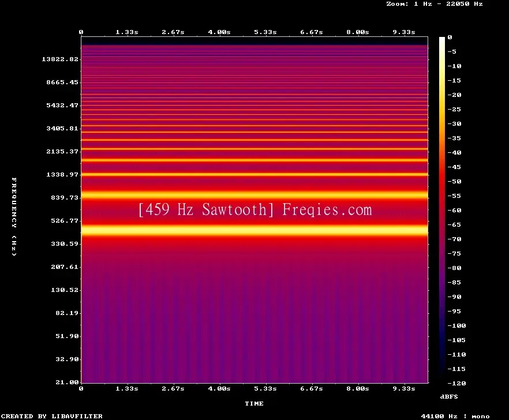Click the bottom 2.67s time label
The width and height of the screenshot is (509, 420).
(x=173, y=388)
